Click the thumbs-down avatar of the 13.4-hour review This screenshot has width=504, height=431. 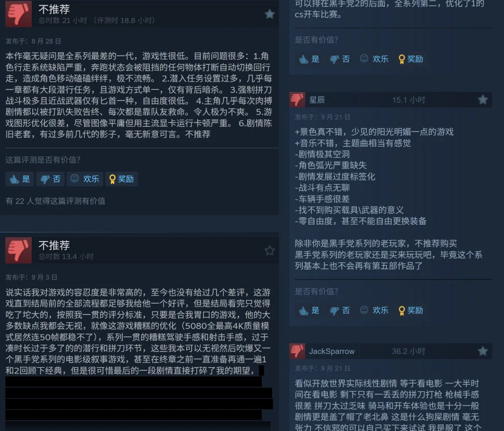(x=18, y=250)
